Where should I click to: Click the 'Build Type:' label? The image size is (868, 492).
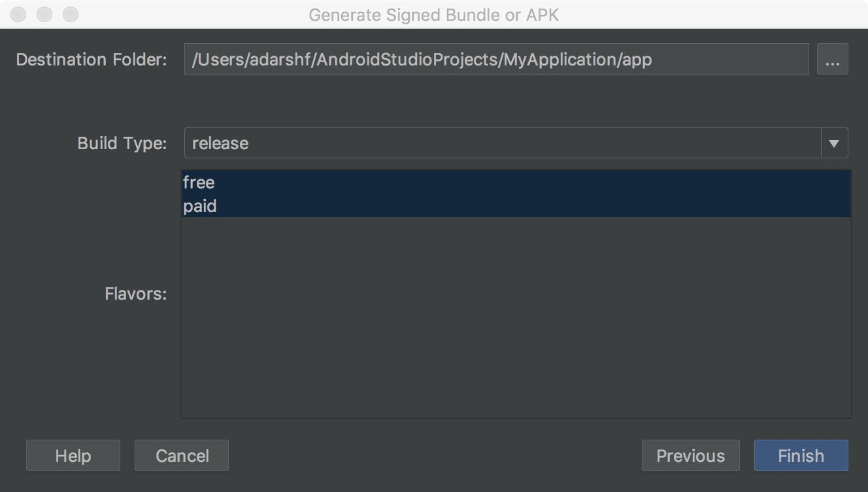coord(122,143)
